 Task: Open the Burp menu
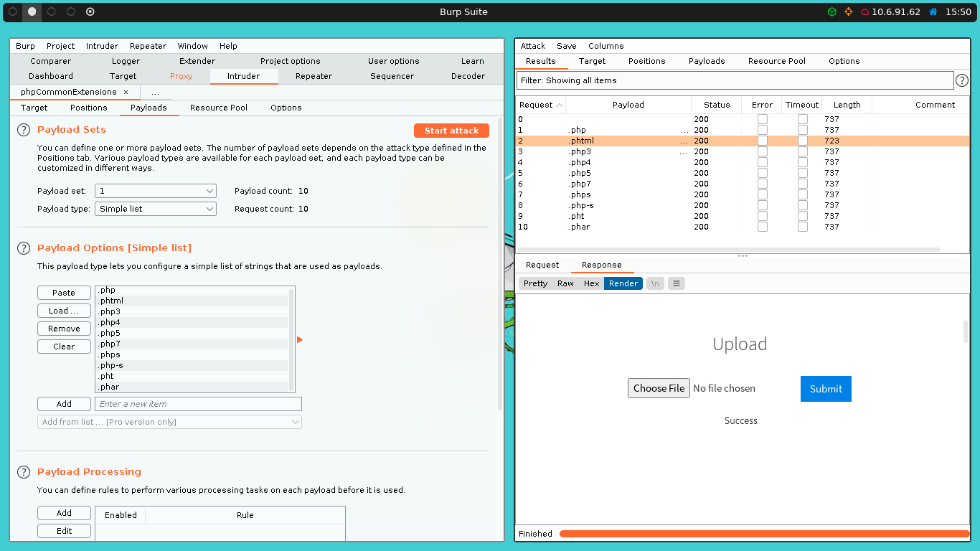[25, 46]
